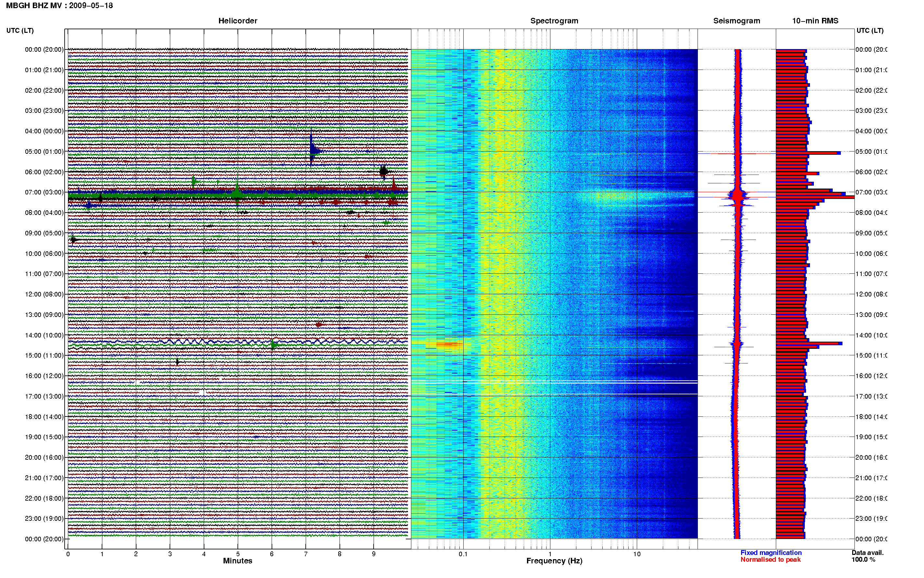Click the left time label '22:00 (18:00)'

click(44, 498)
